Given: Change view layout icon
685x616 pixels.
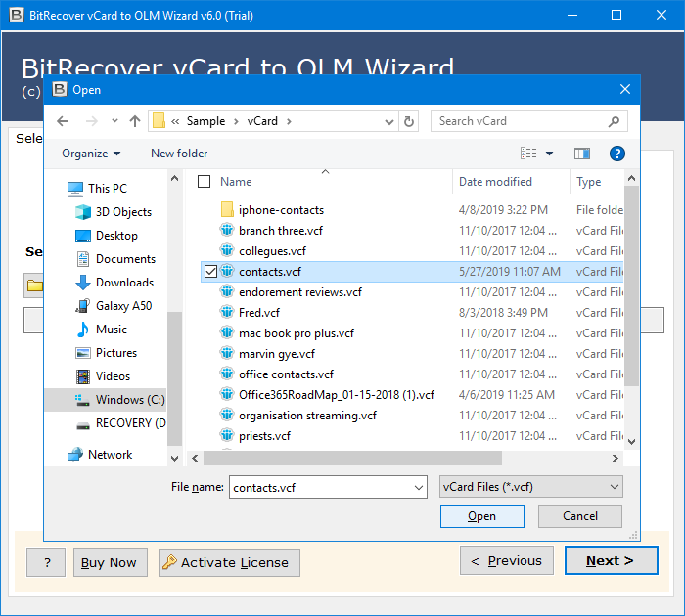Looking at the screenshot, I should 528,154.
